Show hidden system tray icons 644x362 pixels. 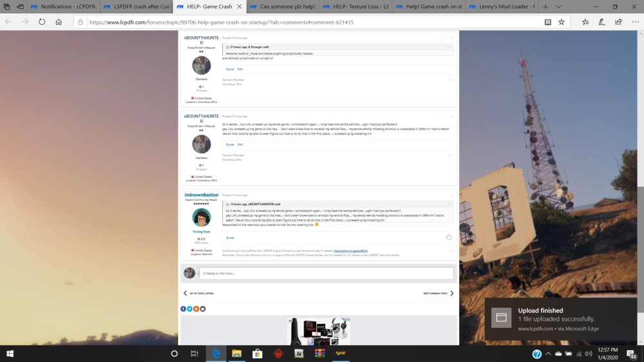[x=548, y=354]
